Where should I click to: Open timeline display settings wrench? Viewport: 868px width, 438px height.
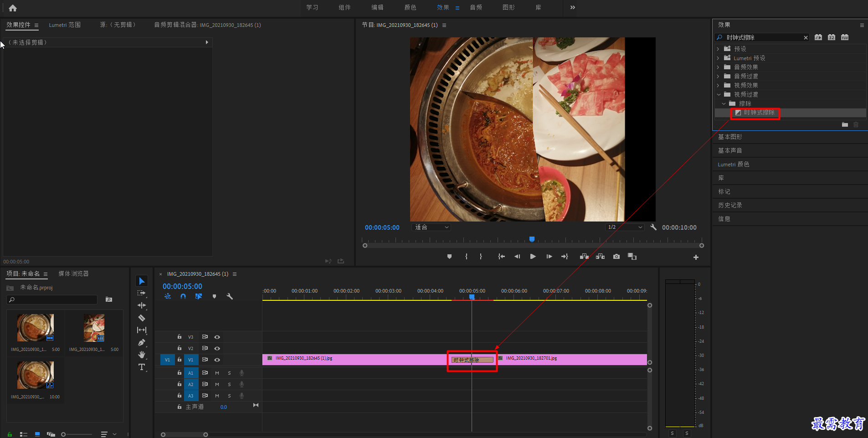(230, 296)
